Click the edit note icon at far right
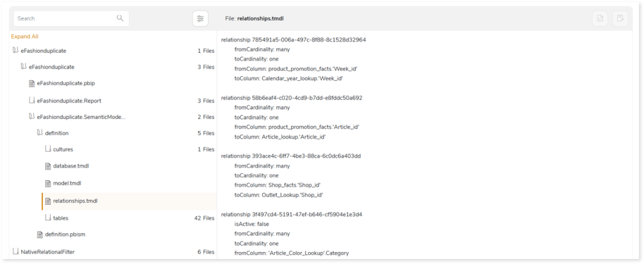 click(x=619, y=19)
